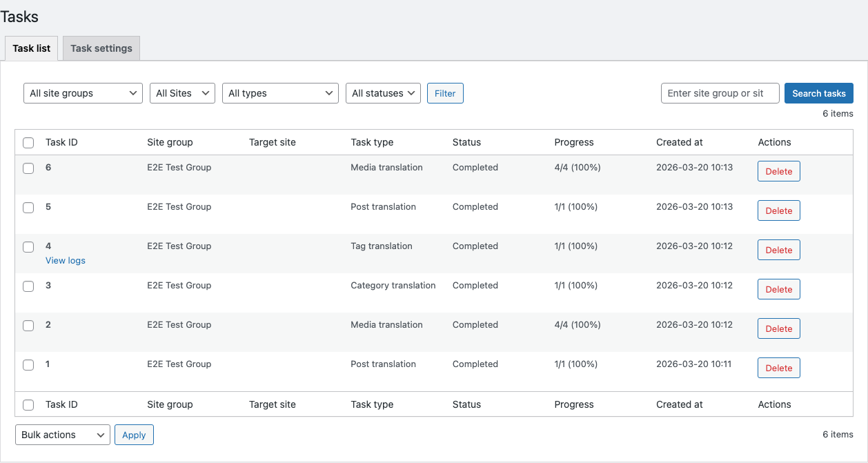Open View logs for task 4
This screenshot has height=463, width=868.
click(66, 260)
